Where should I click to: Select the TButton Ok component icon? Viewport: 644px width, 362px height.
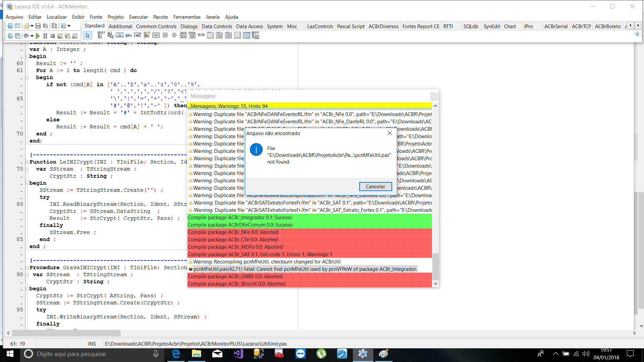tap(119, 35)
